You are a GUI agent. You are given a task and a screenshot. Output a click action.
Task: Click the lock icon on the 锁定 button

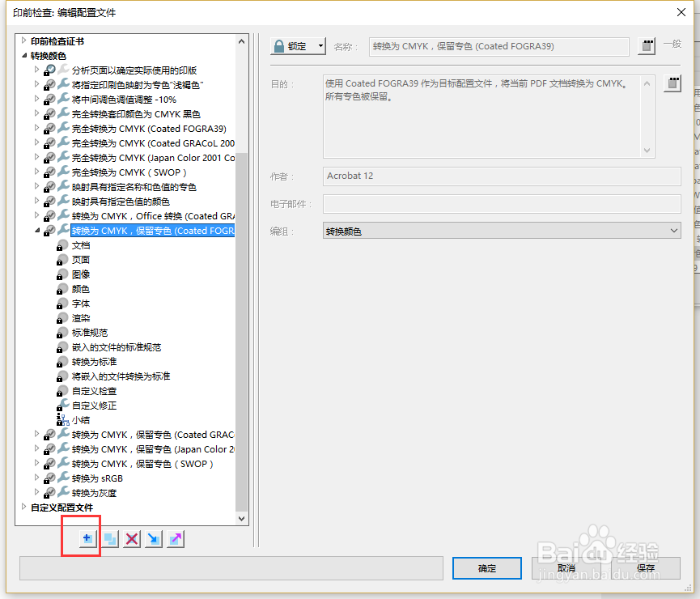(x=279, y=46)
